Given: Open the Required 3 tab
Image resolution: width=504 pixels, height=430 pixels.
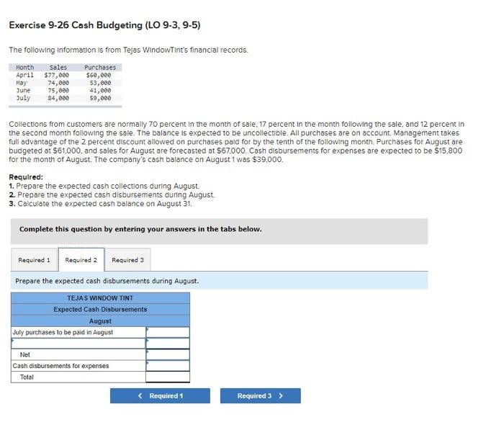Looking at the screenshot, I should (x=127, y=259).
